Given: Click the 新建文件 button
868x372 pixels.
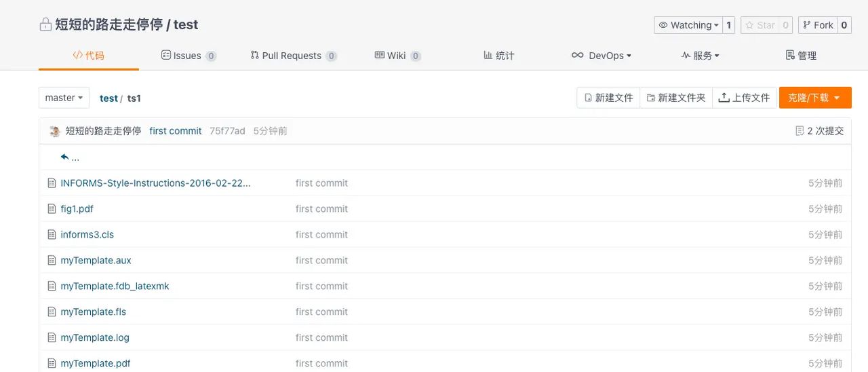Looking at the screenshot, I should (x=608, y=98).
